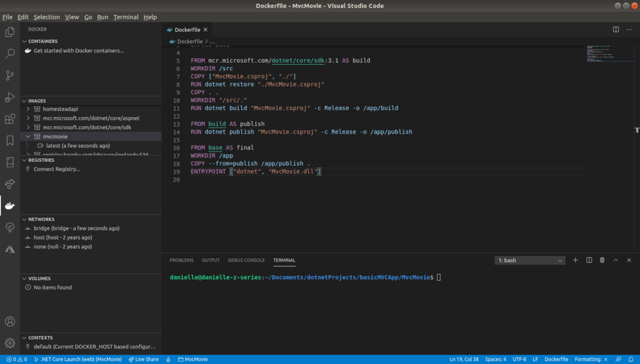Expand the homesteadapi image node
Viewport: 640px width, 364px height.
[x=28, y=109]
